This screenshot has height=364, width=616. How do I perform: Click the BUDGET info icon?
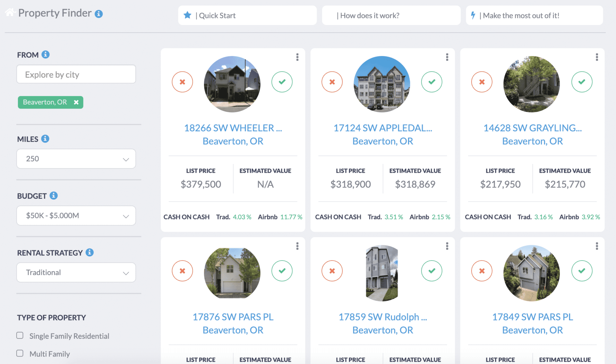(x=54, y=196)
